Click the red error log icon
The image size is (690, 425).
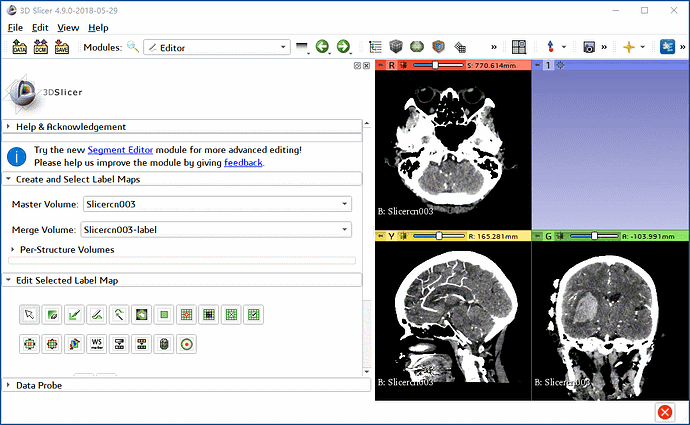click(664, 412)
